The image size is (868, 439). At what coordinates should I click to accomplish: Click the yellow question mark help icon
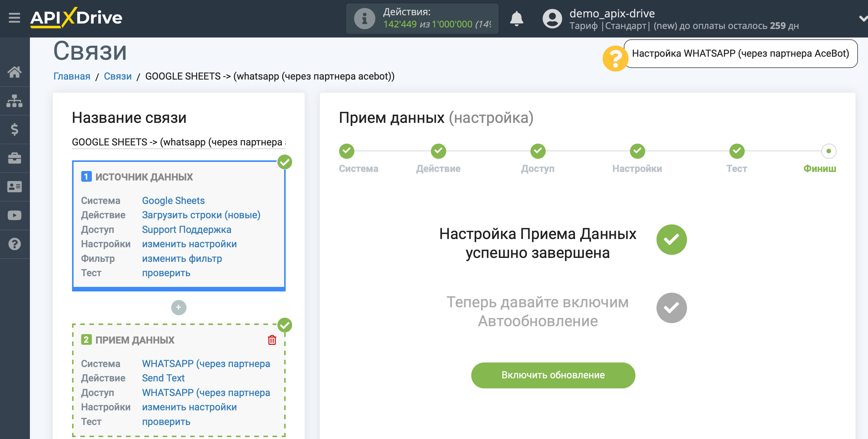(615, 58)
